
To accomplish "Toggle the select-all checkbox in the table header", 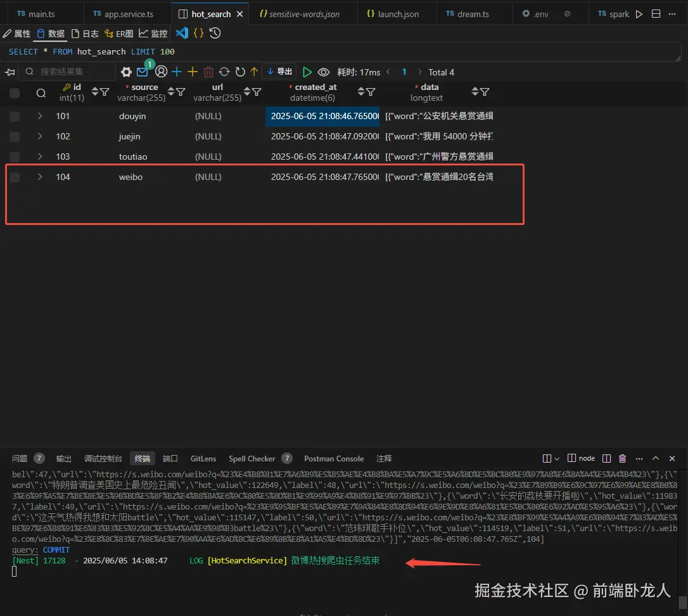I will coord(15,93).
